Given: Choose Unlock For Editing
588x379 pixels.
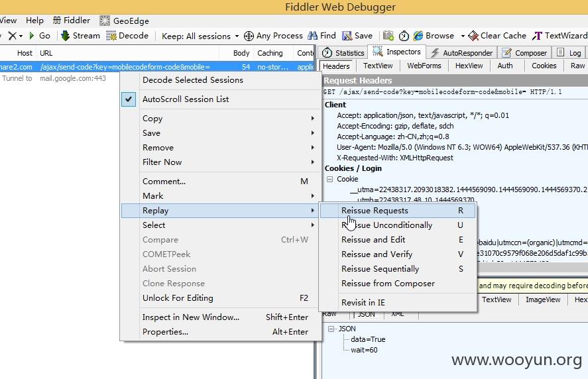Looking at the screenshot, I should pyautogui.click(x=221, y=298).
